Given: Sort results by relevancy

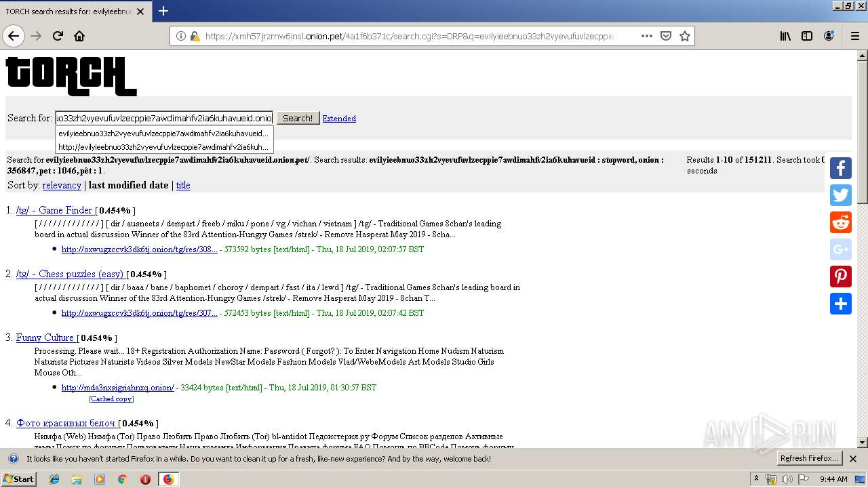Looking at the screenshot, I should click(62, 185).
